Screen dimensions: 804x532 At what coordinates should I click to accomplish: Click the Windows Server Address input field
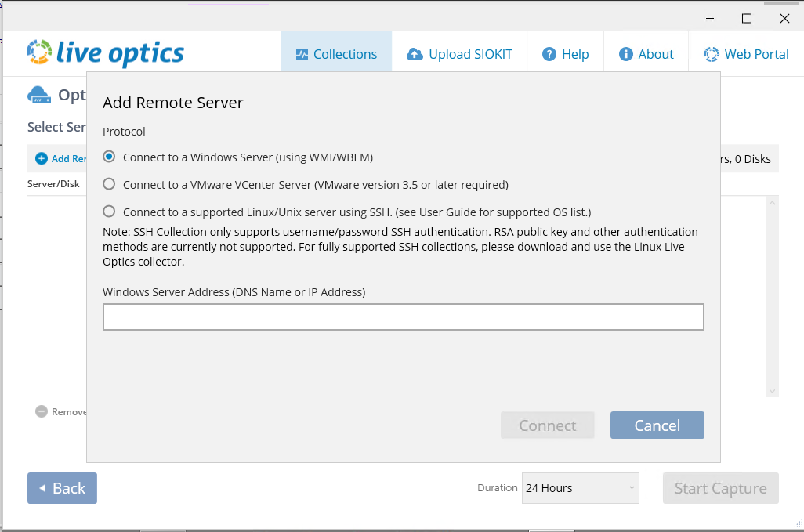[x=403, y=317]
